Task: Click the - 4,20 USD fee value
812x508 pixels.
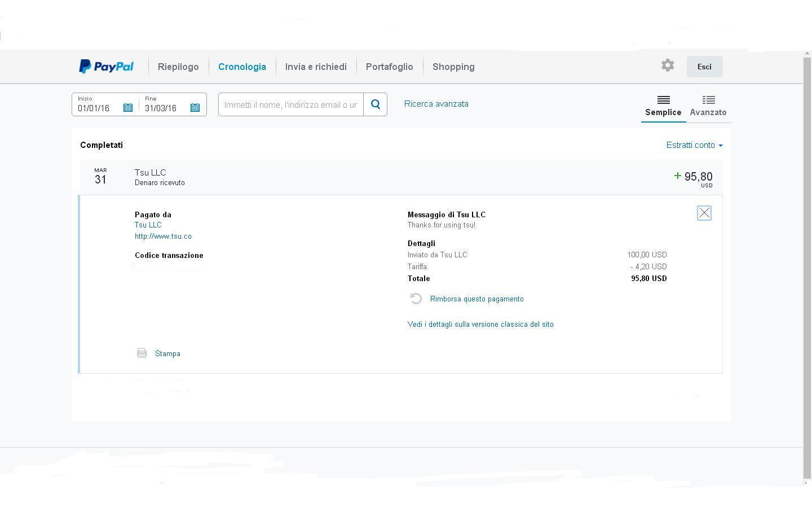Action: click(648, 266)
